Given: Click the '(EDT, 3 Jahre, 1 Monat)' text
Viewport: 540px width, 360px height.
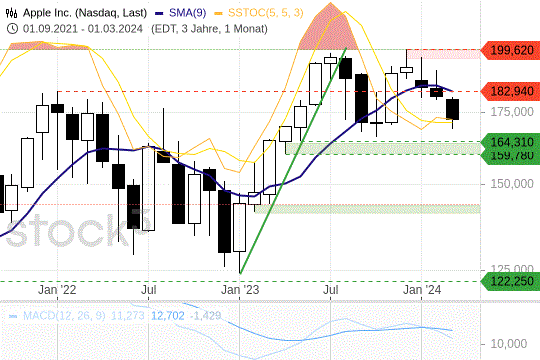Looking at the screenshot, I should coord(209,29).
